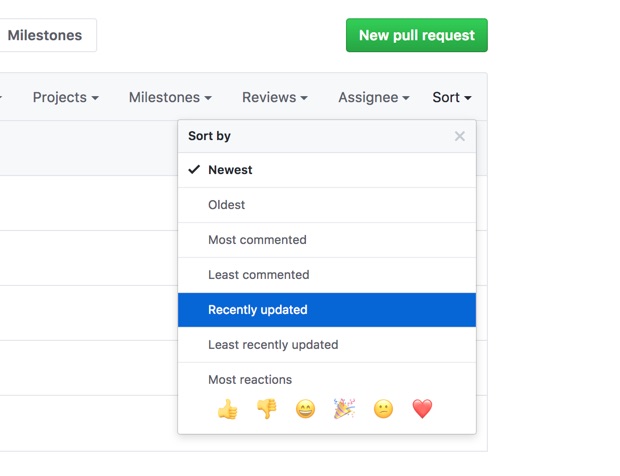Screen dimensions: 620x476
Task: Sort by party popper reaction emoji
Action: (x=344, y=409)
